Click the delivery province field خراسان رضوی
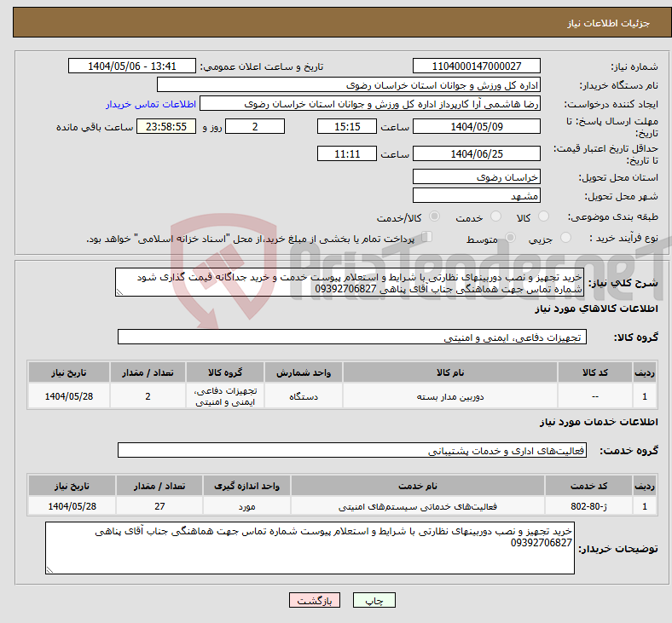Viewport: 672px width, 623px height. pyautogui.click(x=476, y=176)
